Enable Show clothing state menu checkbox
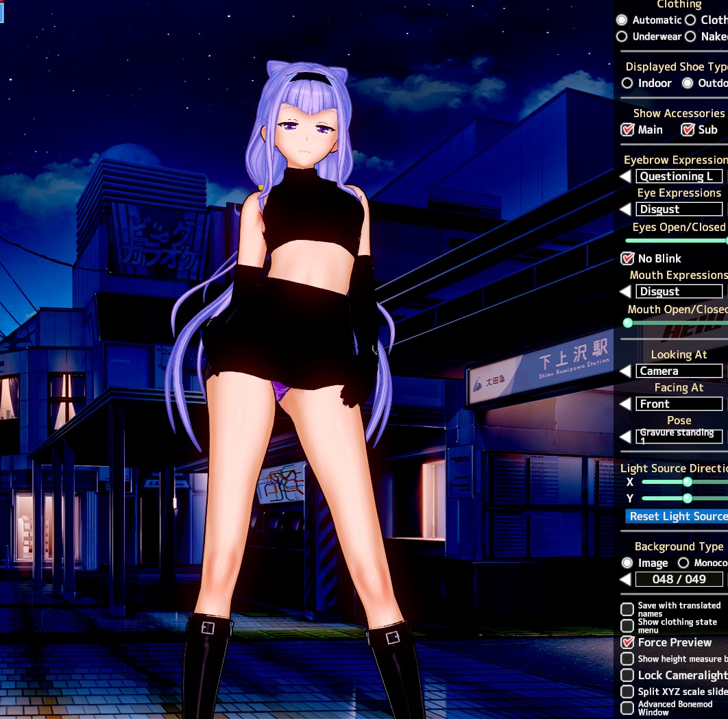The width and height of the screenshot is (728, 719). pos(627,625)
